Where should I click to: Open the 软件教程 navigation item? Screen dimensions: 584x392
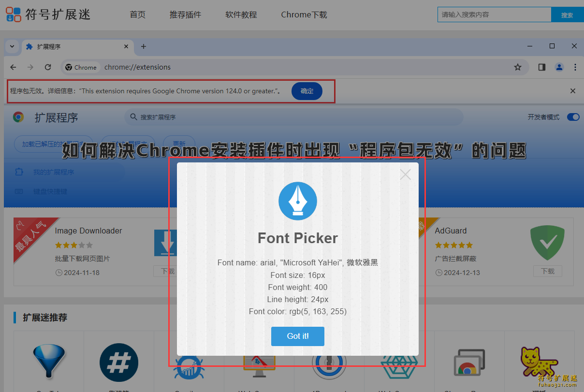[241, 15]
